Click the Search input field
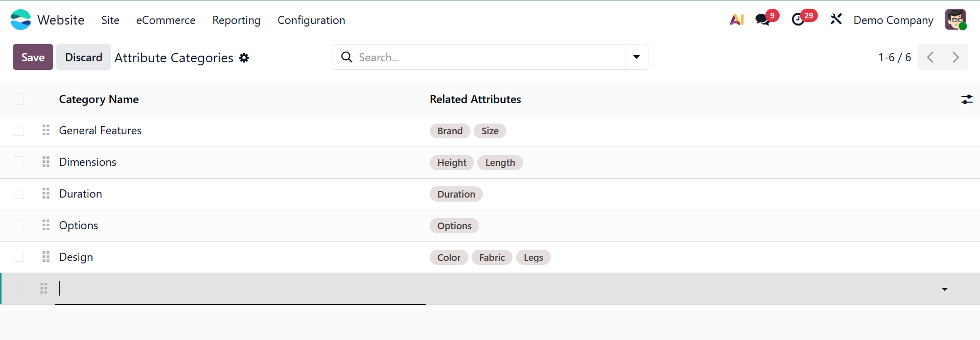This screenshot has width=980, height=340. (x=485, y=57)
